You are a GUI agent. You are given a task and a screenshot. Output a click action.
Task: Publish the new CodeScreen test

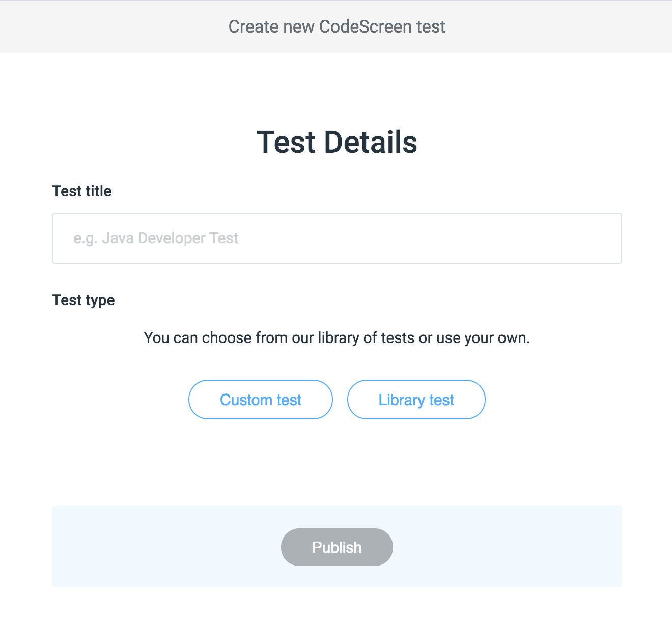(x=337, y=547)
